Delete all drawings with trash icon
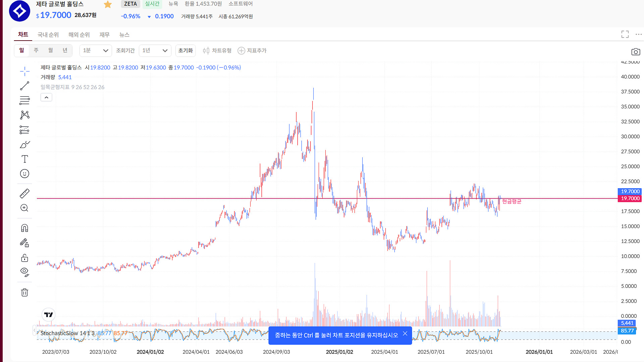Image resolution: width=644 pixels, height=362 pixels. pyautogui.click(x=24, y=293)
